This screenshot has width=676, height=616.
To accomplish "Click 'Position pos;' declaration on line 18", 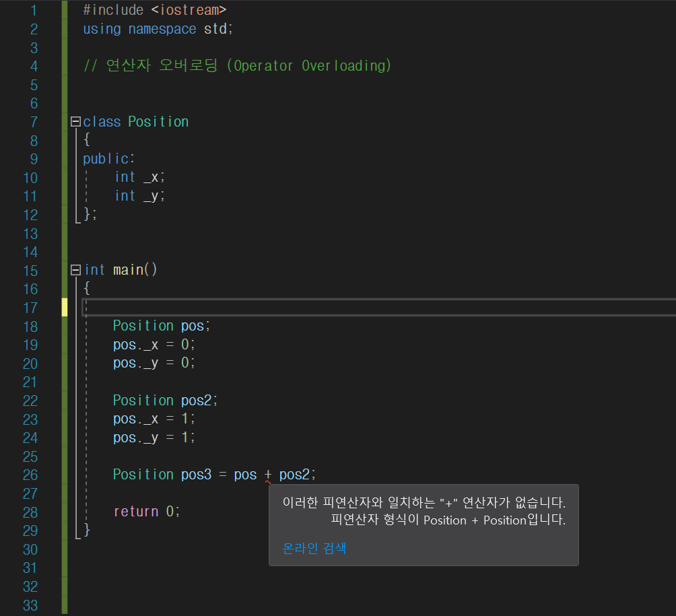I will pos(161,326).
